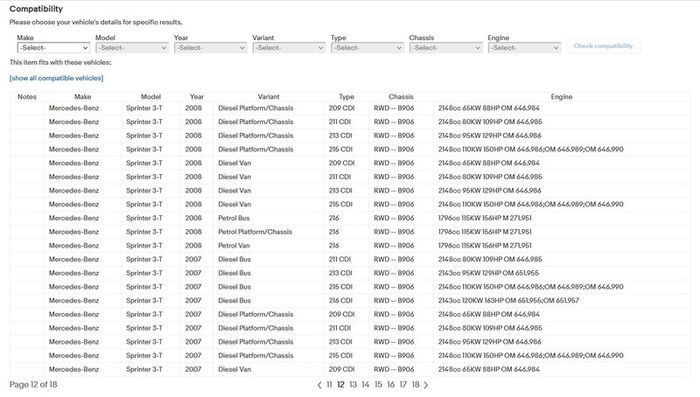
Task: Click 'This item fits with these vehicles:' text
Action: pos(61,63)
